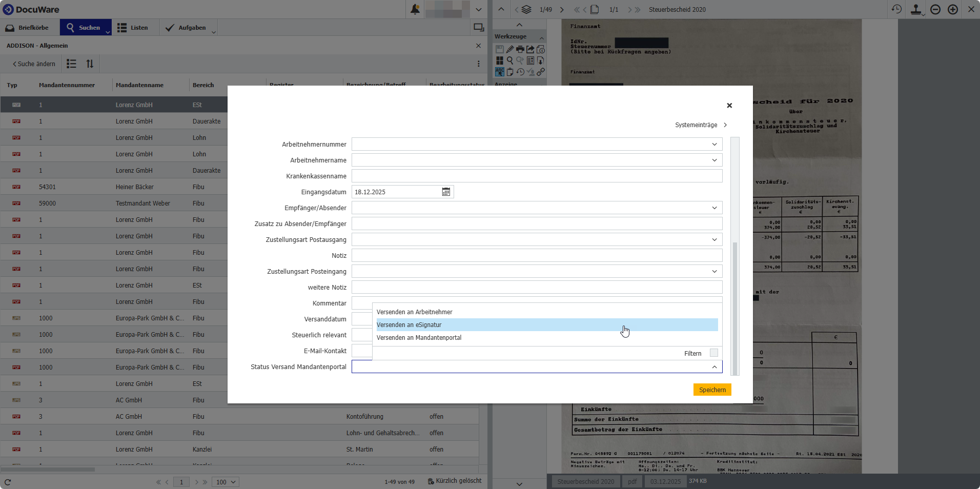Open the notifications bell
Viewport: 980px width, 489px height.
tap(415, 9)
